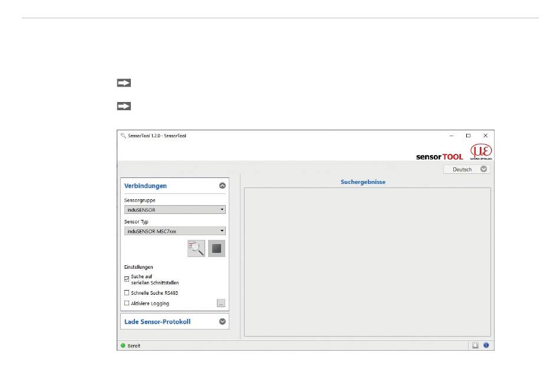Click the green status indicator dot
The width and height of the screenshot is (560, 392).
(123, 345)
